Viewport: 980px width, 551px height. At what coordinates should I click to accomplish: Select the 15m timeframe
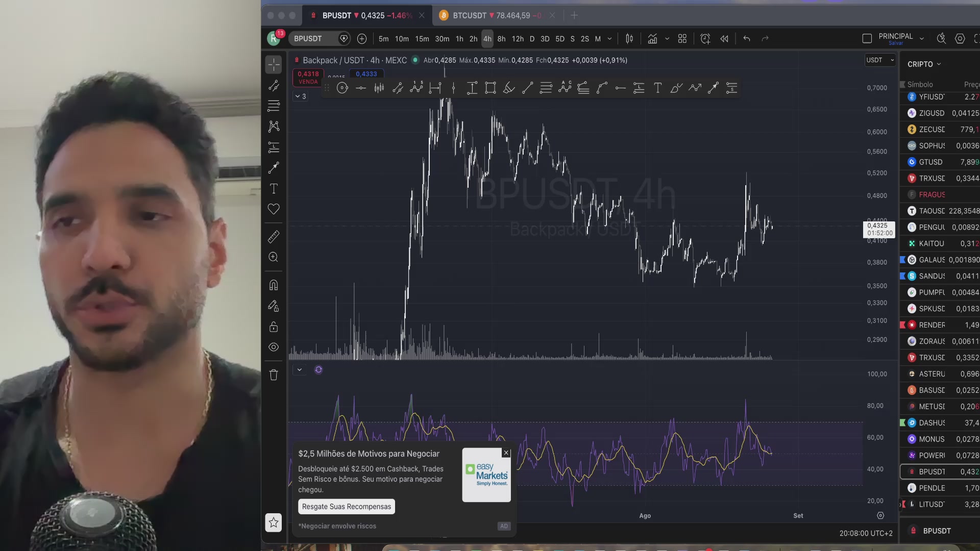tap(422, 39)
